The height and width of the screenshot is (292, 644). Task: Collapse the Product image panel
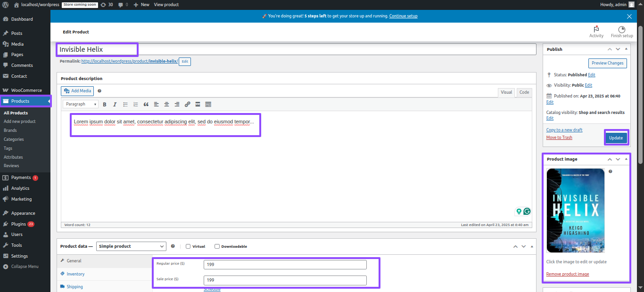click(x=626, y=159)
